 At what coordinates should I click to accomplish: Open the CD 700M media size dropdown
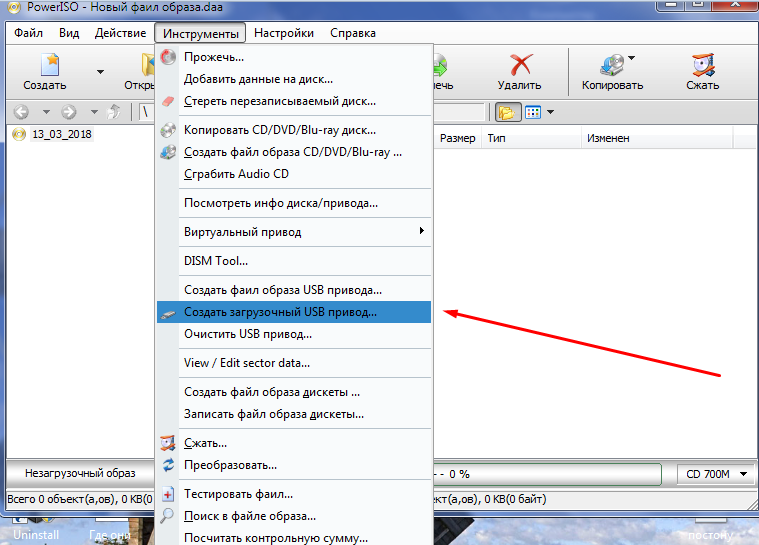coord(715,474)
